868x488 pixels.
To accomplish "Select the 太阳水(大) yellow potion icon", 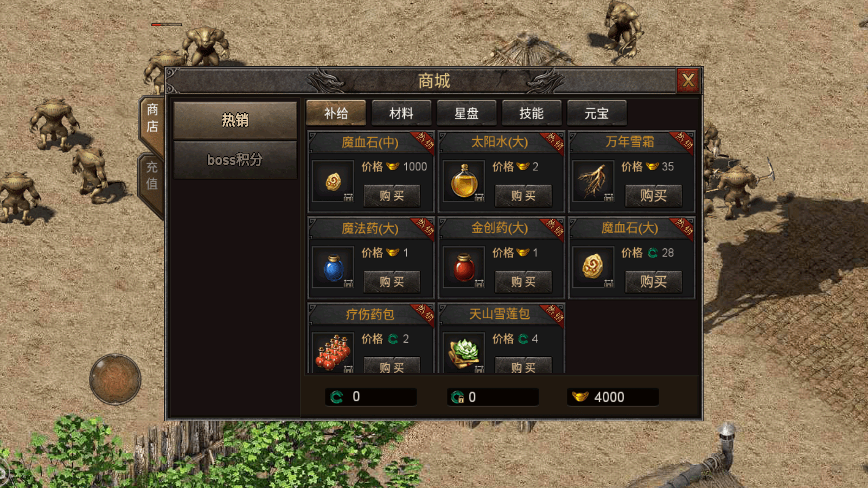I will (464, 181).
